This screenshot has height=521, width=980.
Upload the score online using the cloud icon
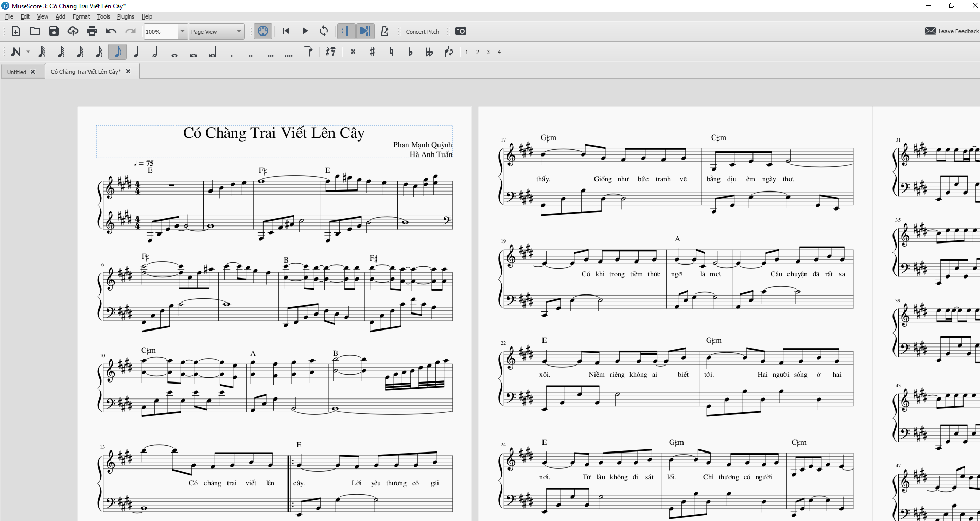(x=73, y=31)
